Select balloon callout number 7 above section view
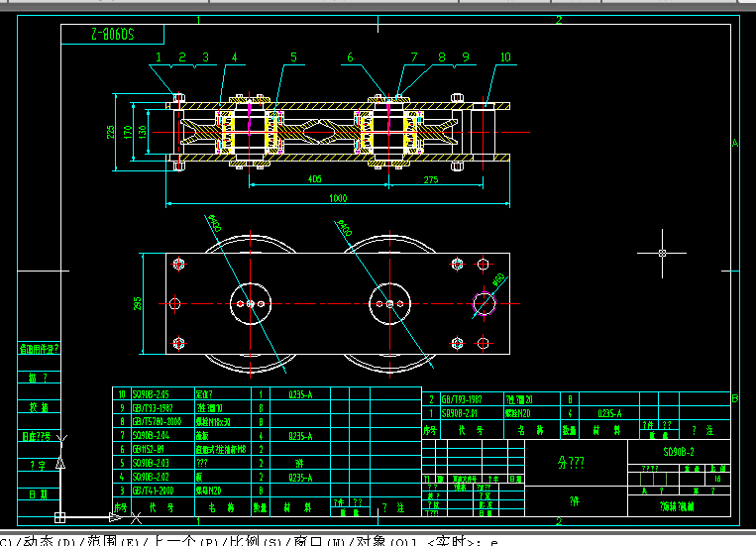 click(414, 57)
